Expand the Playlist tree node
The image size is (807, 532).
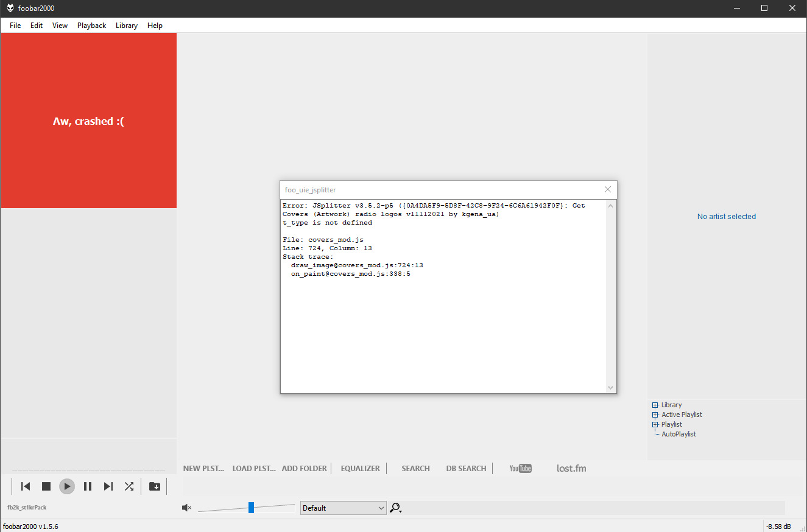click(655, 425)
